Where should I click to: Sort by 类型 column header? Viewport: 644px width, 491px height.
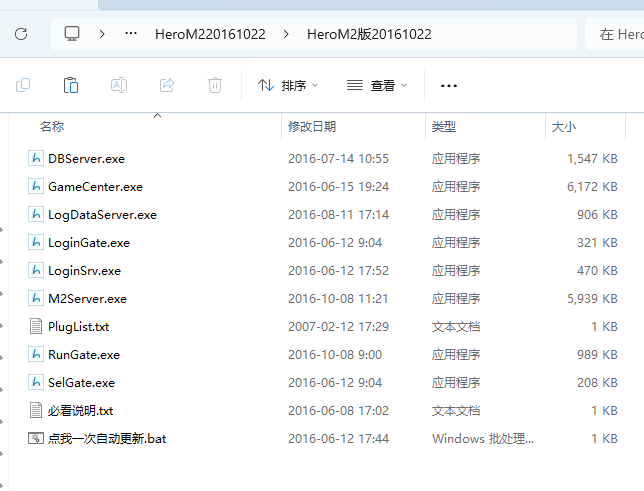pyautogui.click(x=444, y=127)
